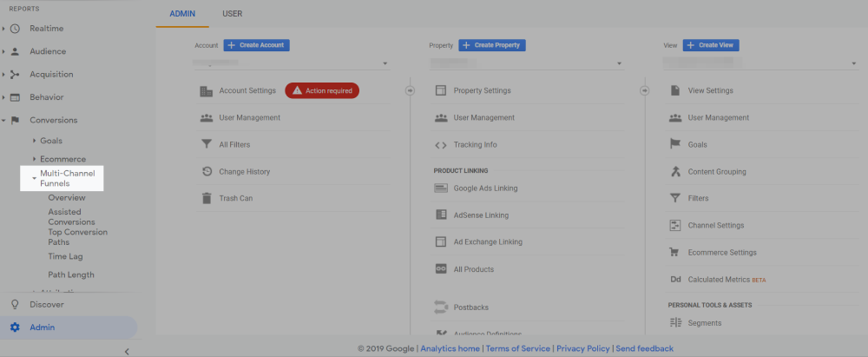Open the Admin gear in sidebar

(15, 327)
